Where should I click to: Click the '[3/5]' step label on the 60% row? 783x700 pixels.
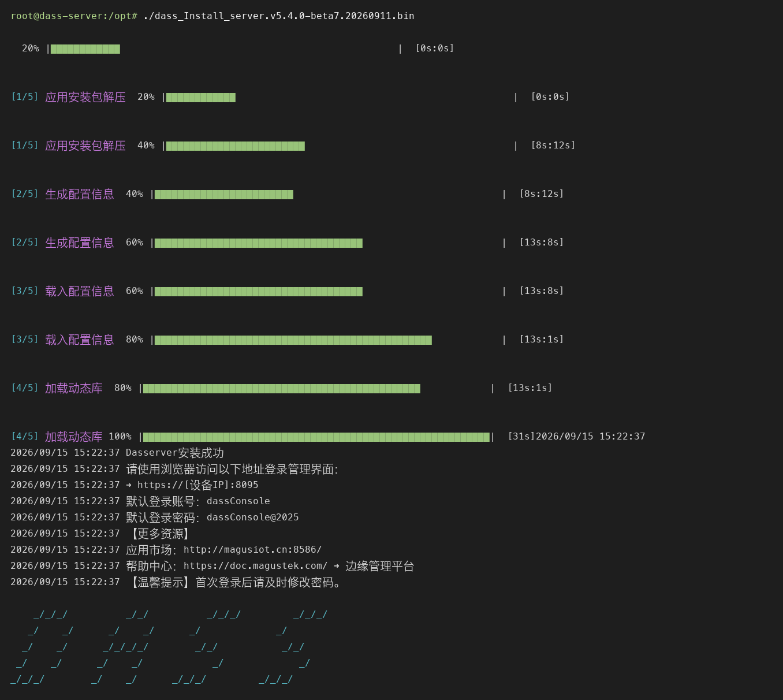click(x=24, y=291)
